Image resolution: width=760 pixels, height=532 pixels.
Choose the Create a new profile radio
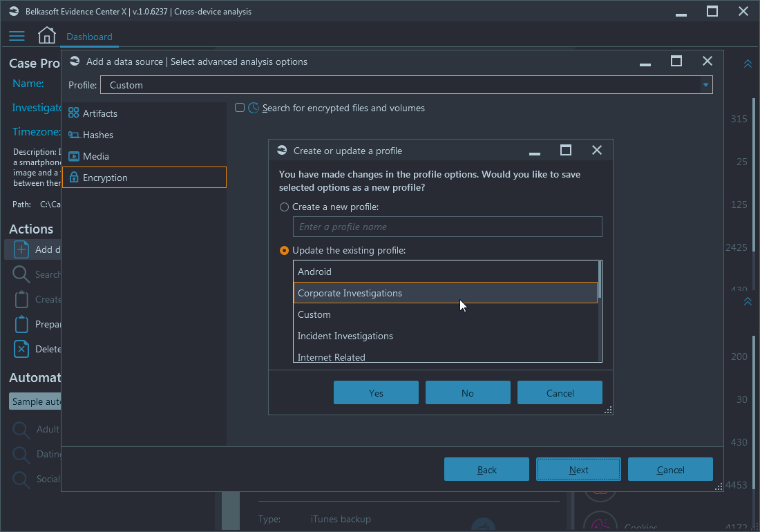[x=284, y=207]
